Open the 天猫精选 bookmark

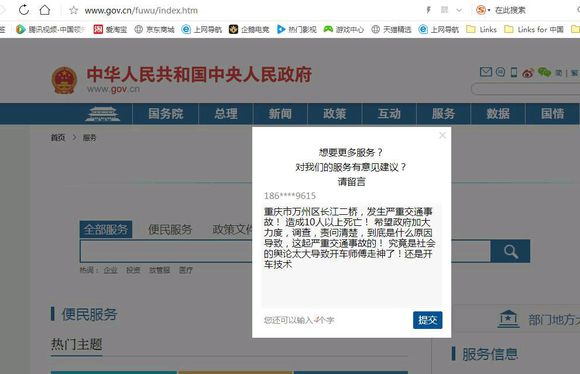(391, 29)
